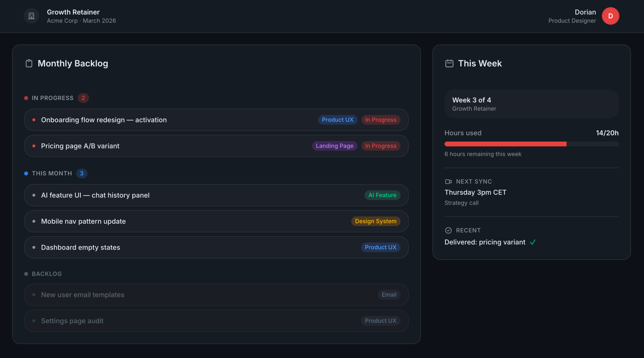The width and height of the screenshot is (644, 358).
Task: Click the green checkmark after pricing variant
Action: 533,242
